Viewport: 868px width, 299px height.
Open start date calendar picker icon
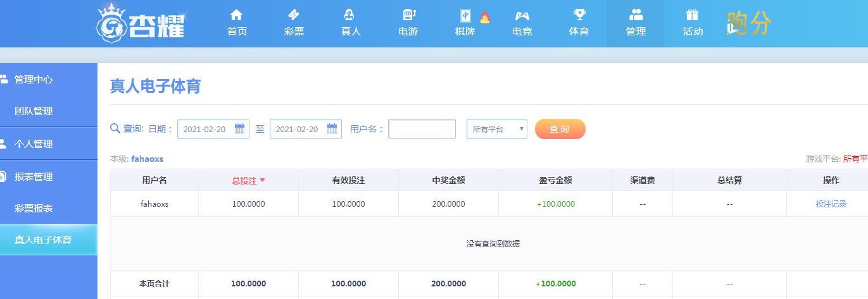240,129
